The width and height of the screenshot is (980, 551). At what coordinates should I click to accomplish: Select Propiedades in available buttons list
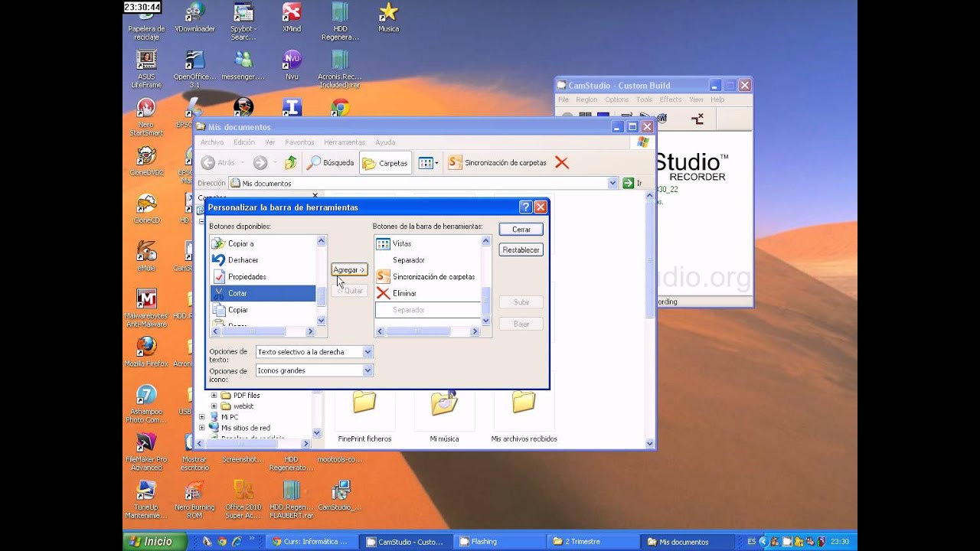tap(263, 276)
